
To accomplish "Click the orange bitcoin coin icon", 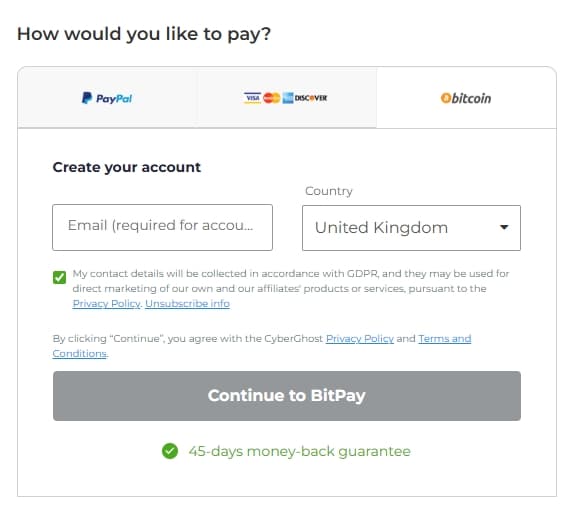I will pyautogui.click(x=446, y=98).
